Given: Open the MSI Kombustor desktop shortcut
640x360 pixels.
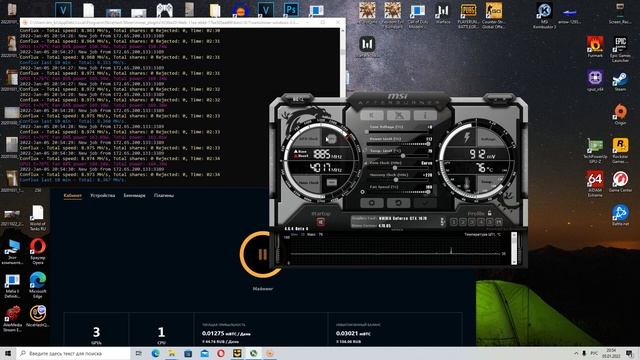Looking at the screenshot, I should (x=544, y=16).
